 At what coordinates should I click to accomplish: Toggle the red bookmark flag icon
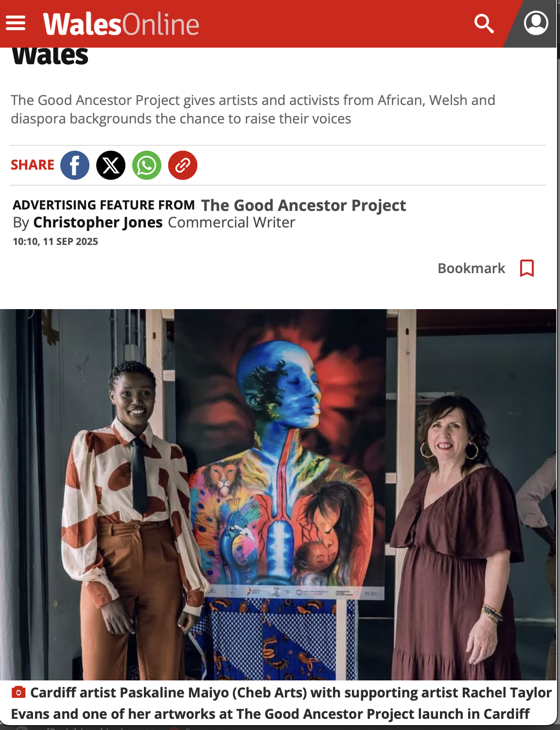click(x=527, y=268)
